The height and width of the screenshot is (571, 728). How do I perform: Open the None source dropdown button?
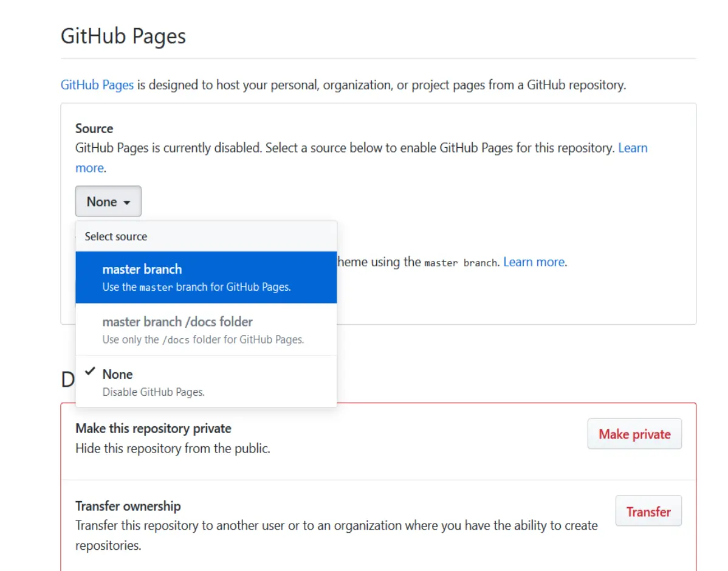point(108,201)
